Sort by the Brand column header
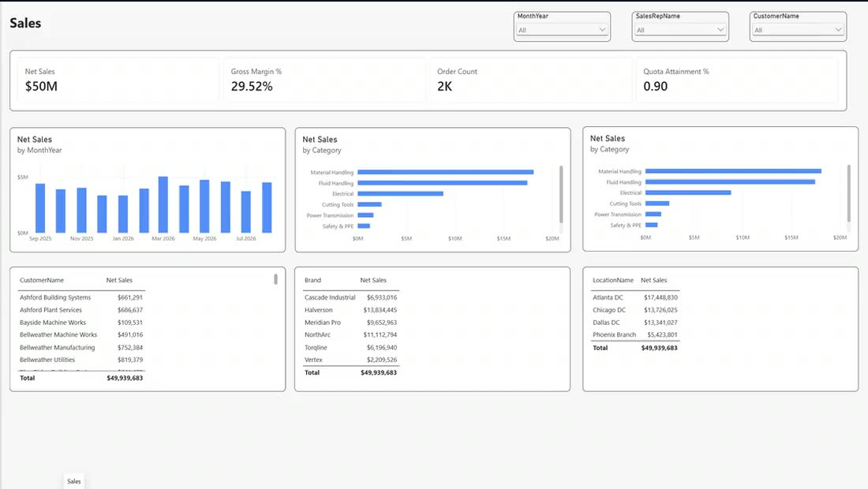Image resolution: width=868 pixels, height=489 pixels. pyautogui.click(x=312, y=281)
